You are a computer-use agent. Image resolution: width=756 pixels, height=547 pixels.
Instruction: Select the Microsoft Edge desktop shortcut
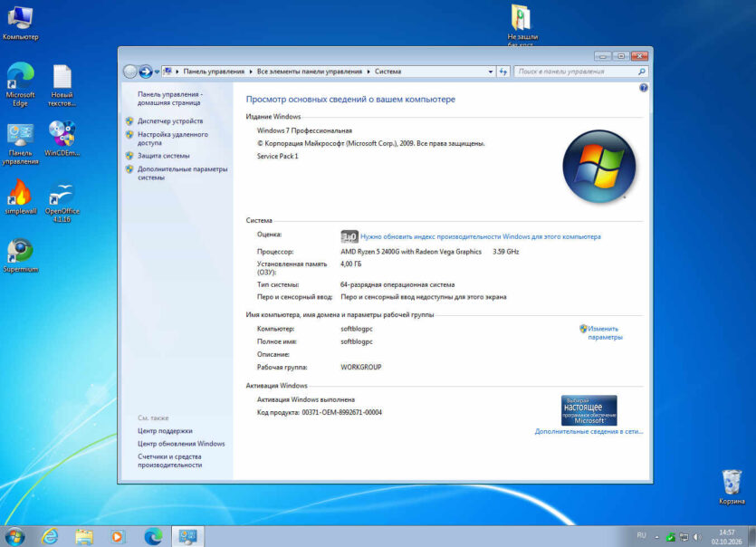point(20,84)
